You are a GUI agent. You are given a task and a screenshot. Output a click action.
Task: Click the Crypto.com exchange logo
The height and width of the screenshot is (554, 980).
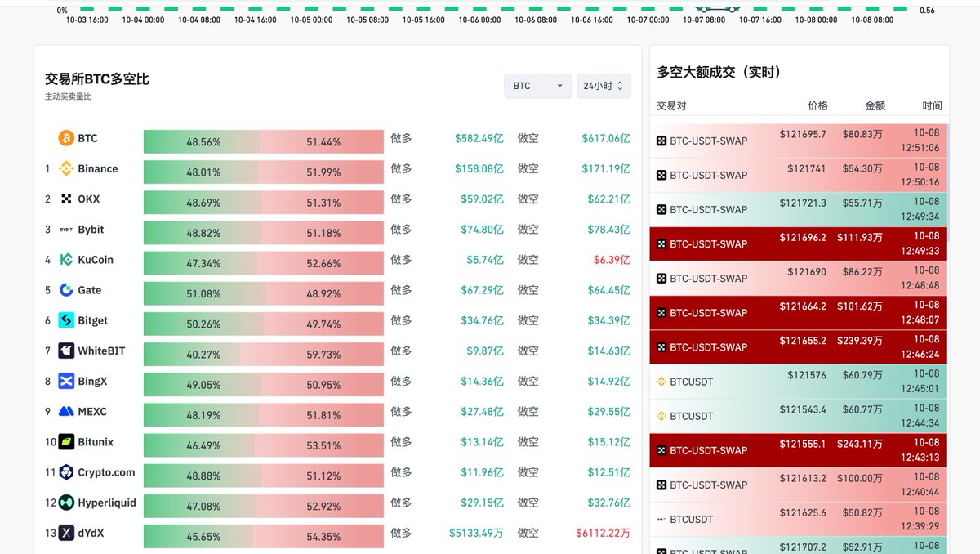66,472
